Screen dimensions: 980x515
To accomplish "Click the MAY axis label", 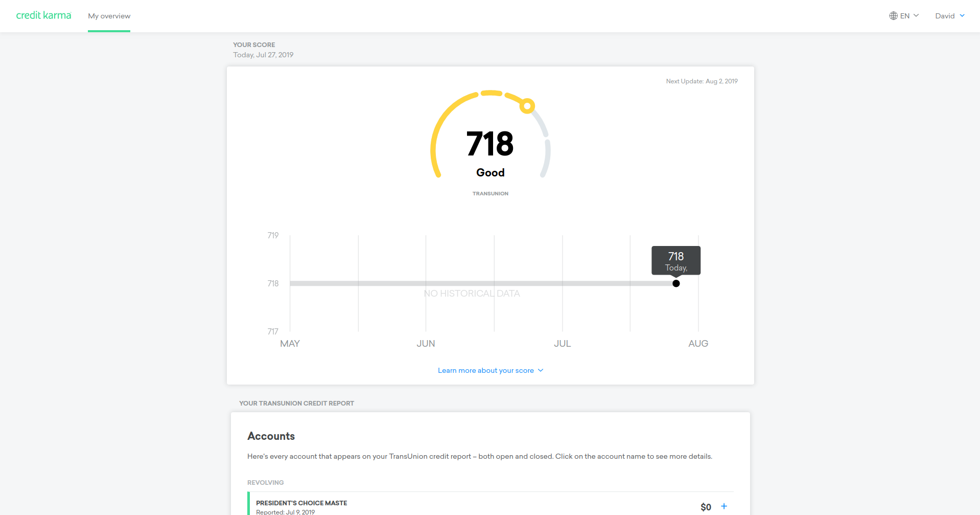I will pos(290,344).
